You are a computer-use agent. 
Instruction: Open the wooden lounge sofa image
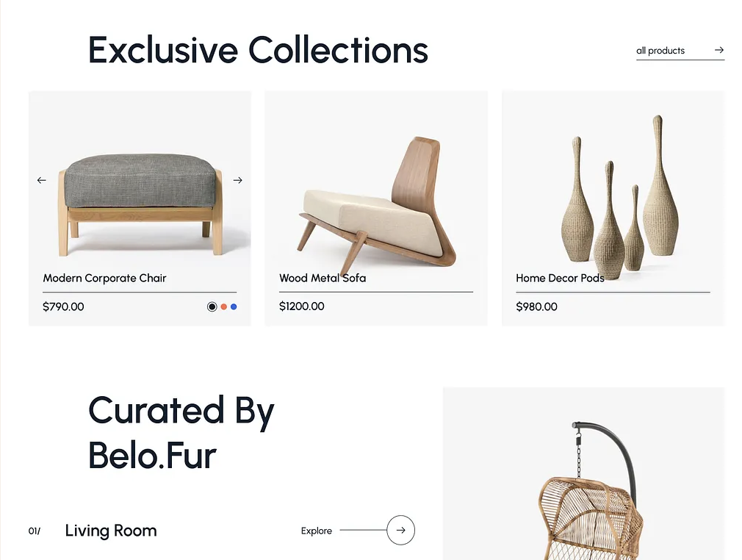click(x=377, y=201)
